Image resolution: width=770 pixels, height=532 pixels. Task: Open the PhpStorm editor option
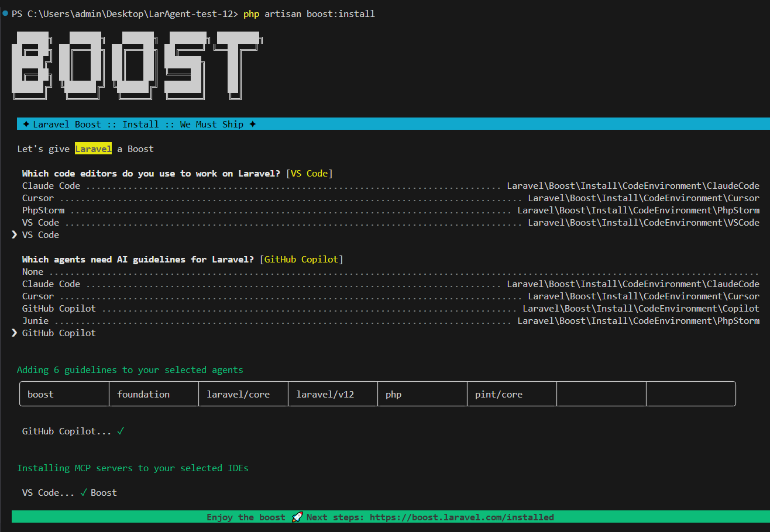point(44,210)
